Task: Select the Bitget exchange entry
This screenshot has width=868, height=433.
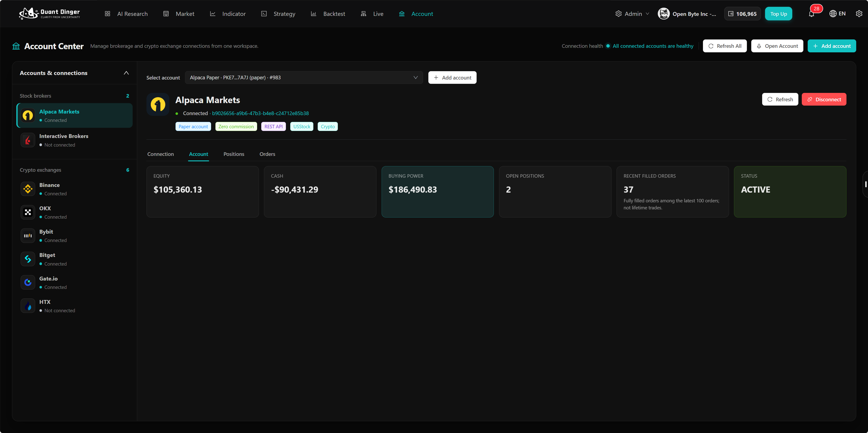Action: 74,259
